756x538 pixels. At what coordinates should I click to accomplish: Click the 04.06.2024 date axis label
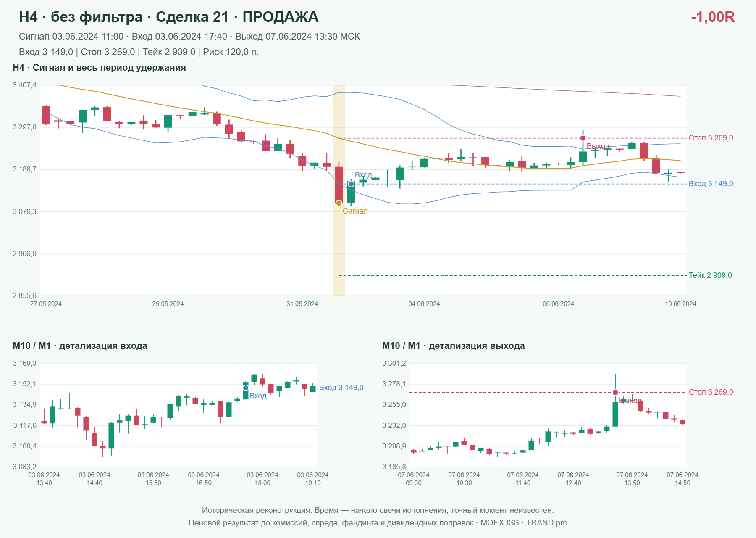coord(424,304)
